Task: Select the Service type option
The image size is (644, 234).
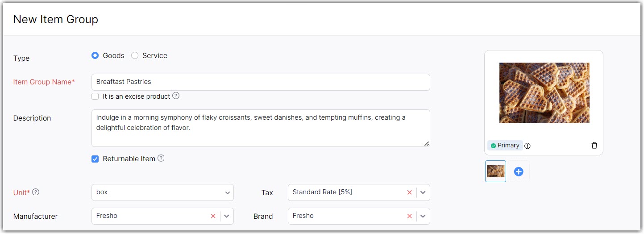Action: coord(135,56)
